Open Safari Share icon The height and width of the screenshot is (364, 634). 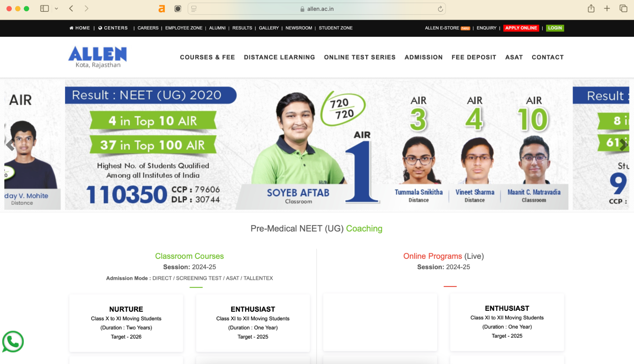pos(591,9)
